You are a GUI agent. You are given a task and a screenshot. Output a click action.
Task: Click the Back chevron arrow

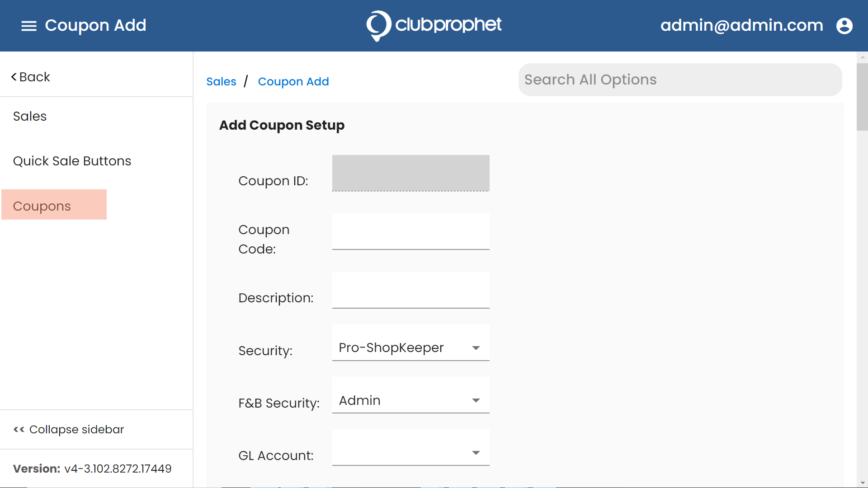[14, 77]
